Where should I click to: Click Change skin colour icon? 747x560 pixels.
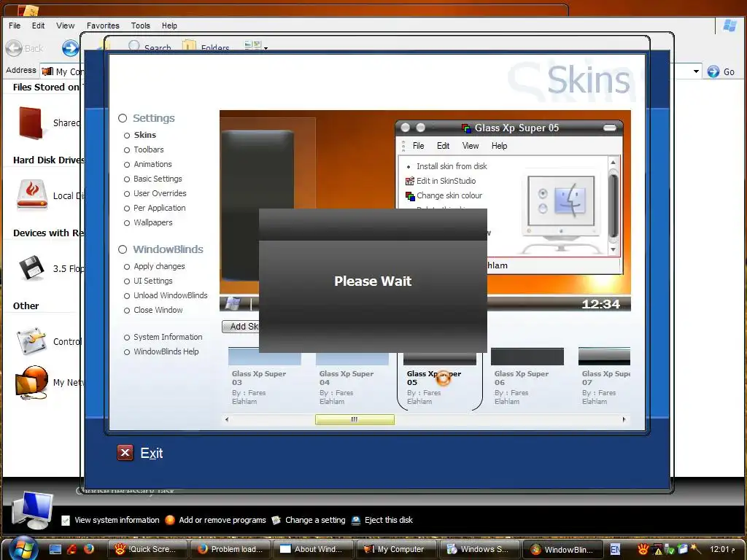(x=410, y=195)
